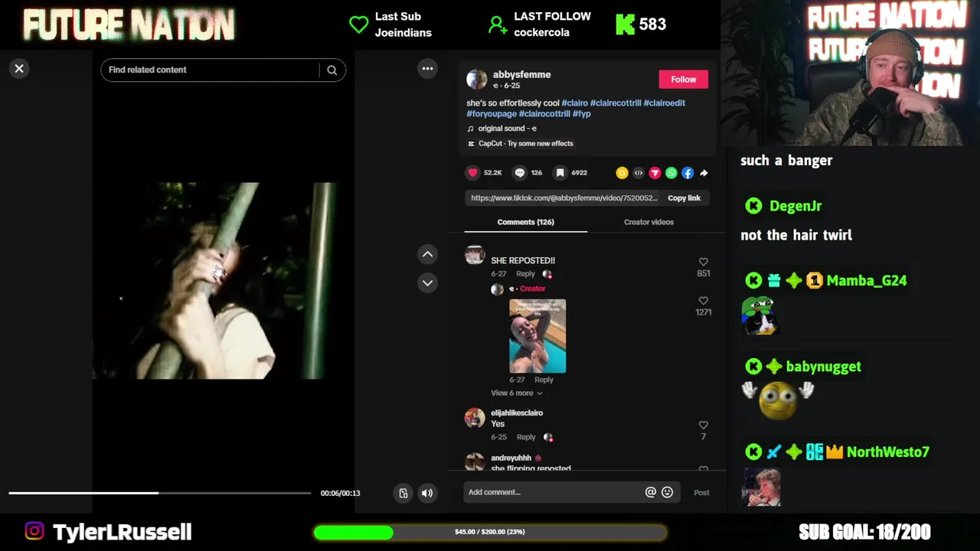Click the original sound music note
This screenshot has width=980, height=551.
tap(470, 129)
